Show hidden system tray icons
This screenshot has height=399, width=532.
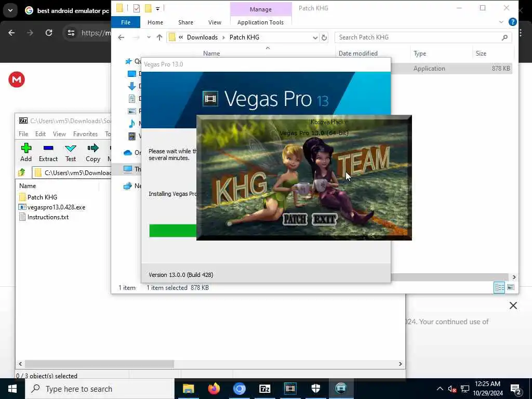(x=440, y=389)
